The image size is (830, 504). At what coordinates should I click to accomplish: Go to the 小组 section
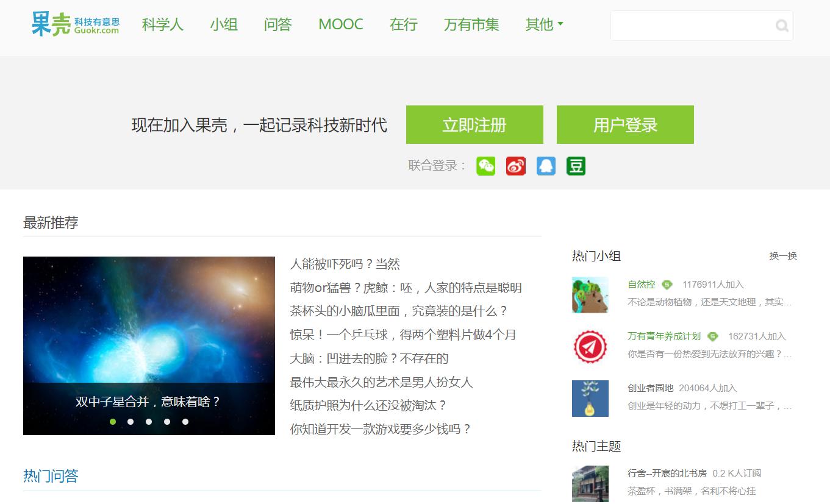click(x=224, y=24)
